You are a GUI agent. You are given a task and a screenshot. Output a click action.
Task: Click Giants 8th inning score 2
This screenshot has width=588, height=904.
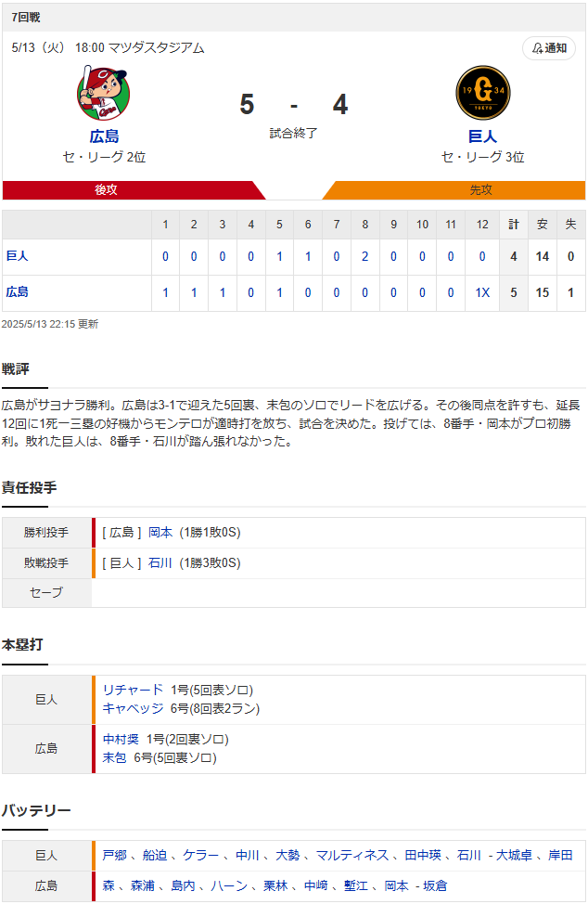point(365,256)
